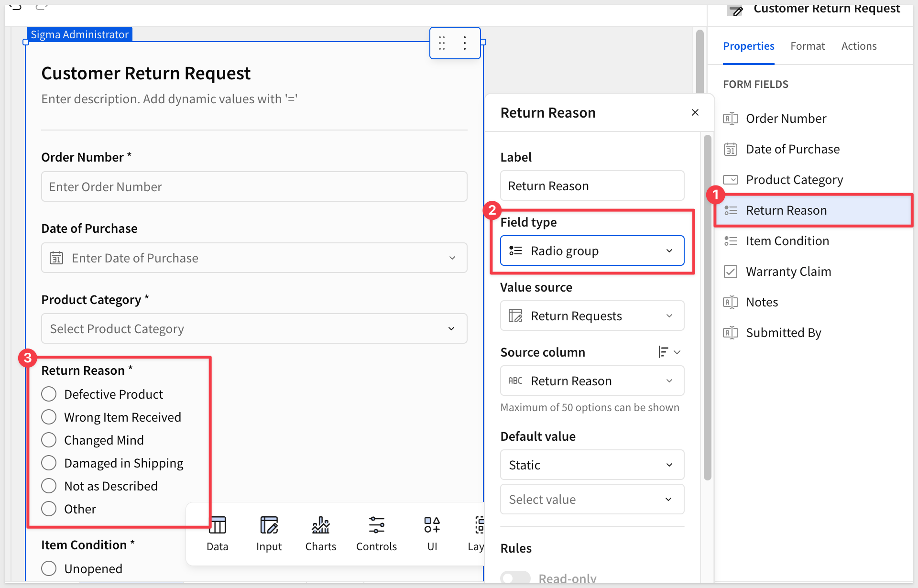Click Source column sort icon
The height and width of the screenshot is (588, 918).
pos(664,352)
